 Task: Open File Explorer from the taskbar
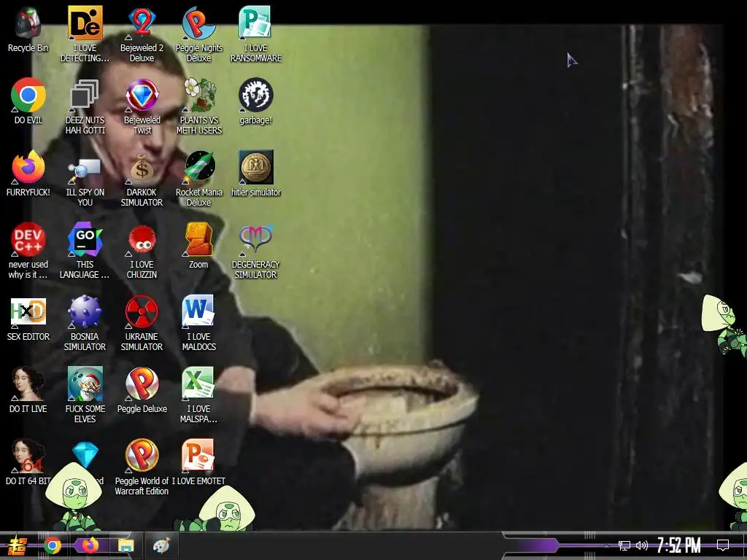125,545
